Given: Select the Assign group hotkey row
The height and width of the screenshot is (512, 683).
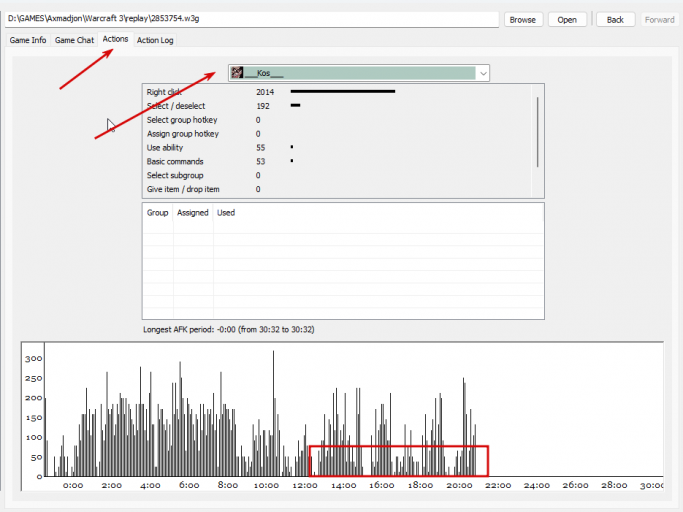Looking at the screenshot, I should (337, 134).
